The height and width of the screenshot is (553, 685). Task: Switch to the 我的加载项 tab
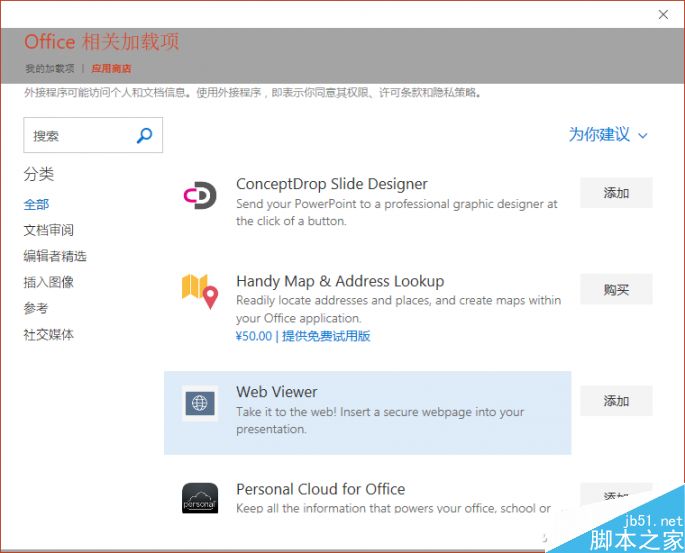pyautogui.click(x=50, y=69)
